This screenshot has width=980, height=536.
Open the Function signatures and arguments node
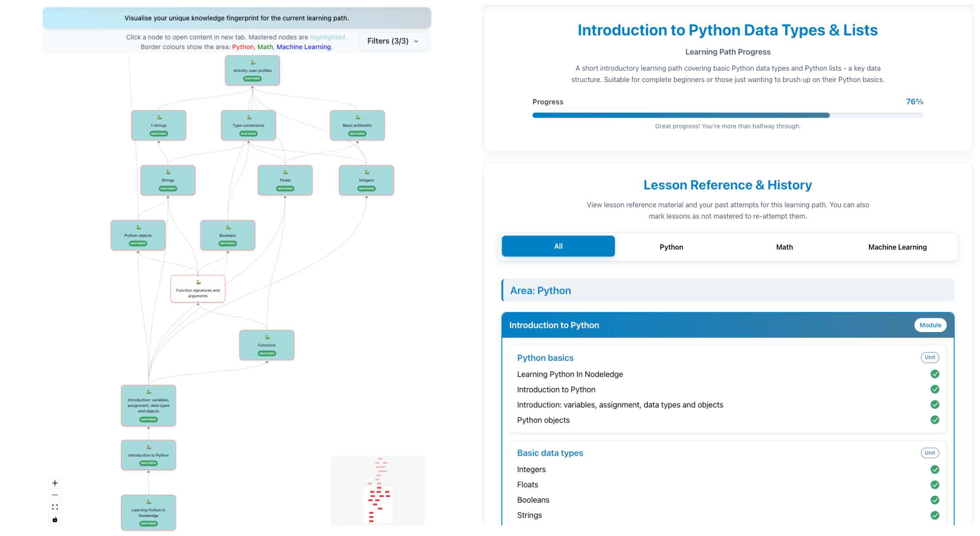tap(198, 289)
